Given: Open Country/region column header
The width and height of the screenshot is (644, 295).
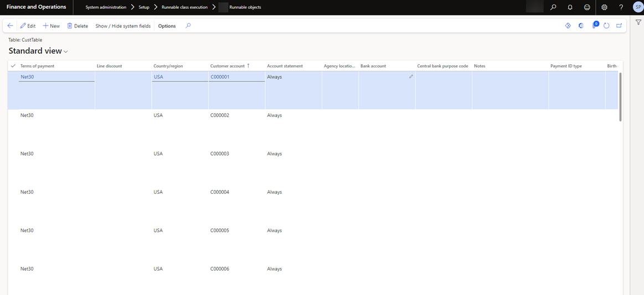Looking at the screenshot, I should coord(168,66).
